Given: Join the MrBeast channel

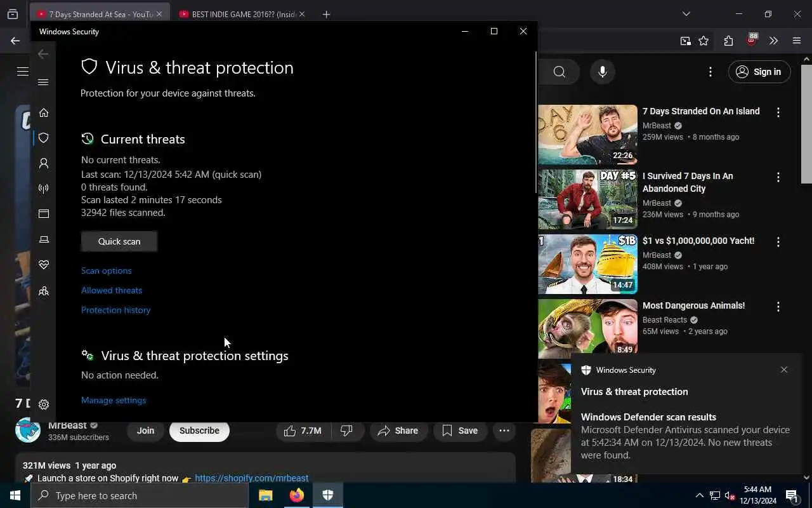Looking at the screenshot, I should coord(145,431).
